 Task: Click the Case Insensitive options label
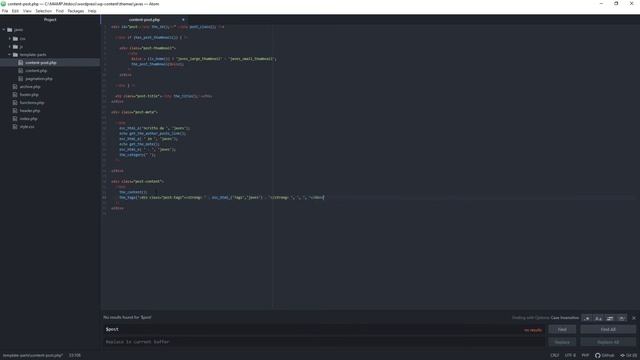point(564,318)
